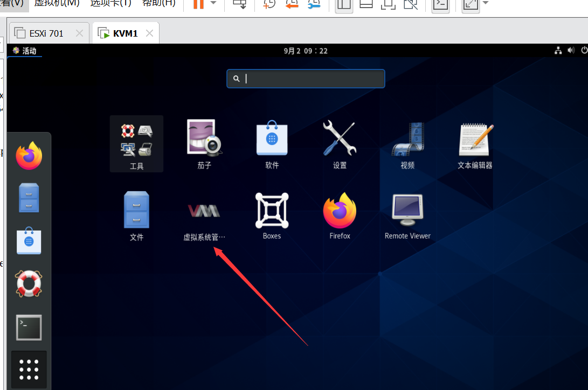Open 设置 settings app

340,144
